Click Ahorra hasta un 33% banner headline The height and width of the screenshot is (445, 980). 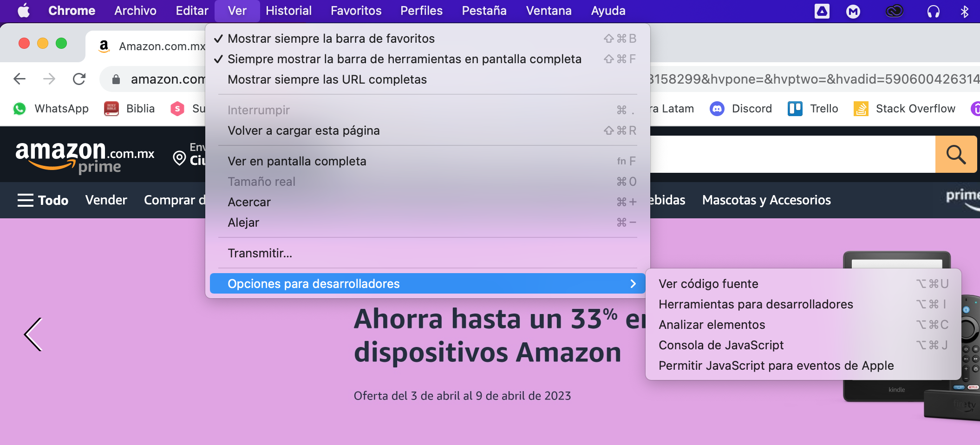coord(501,335)
